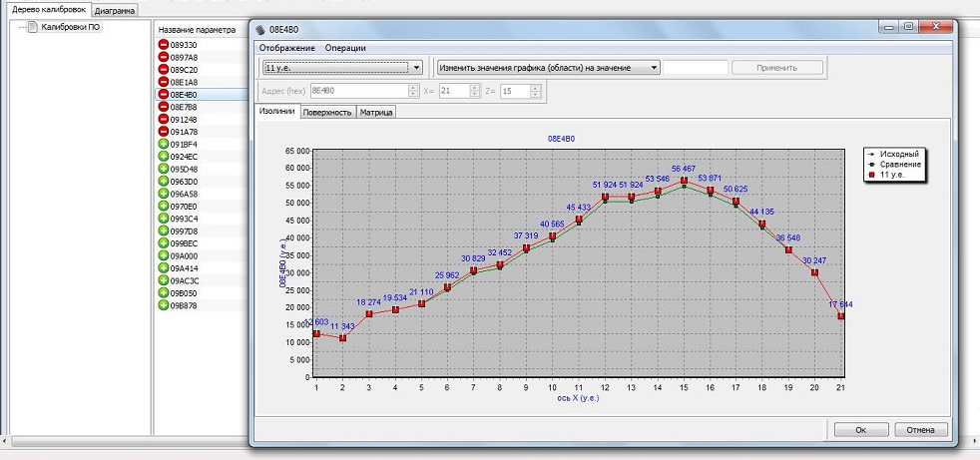Viewport: 980px width, 460px height.
Task: Click the document icon for Калибровки ПО
Action: tap(32, 27)
